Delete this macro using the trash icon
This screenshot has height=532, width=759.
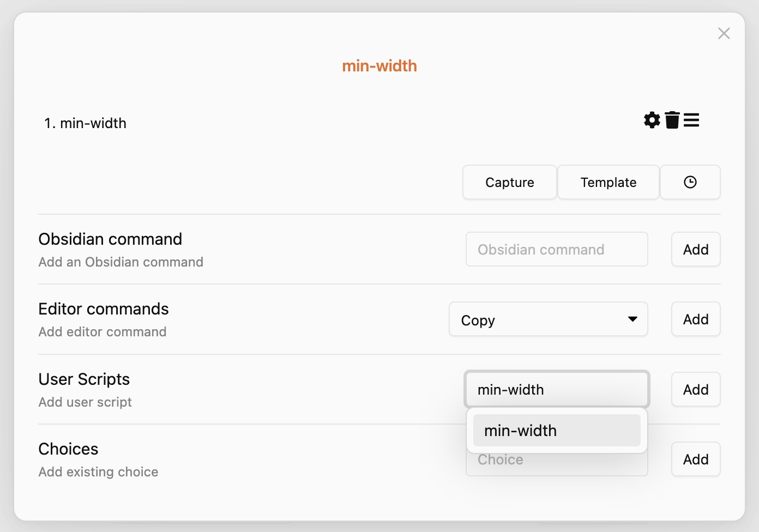coord(672,120)
